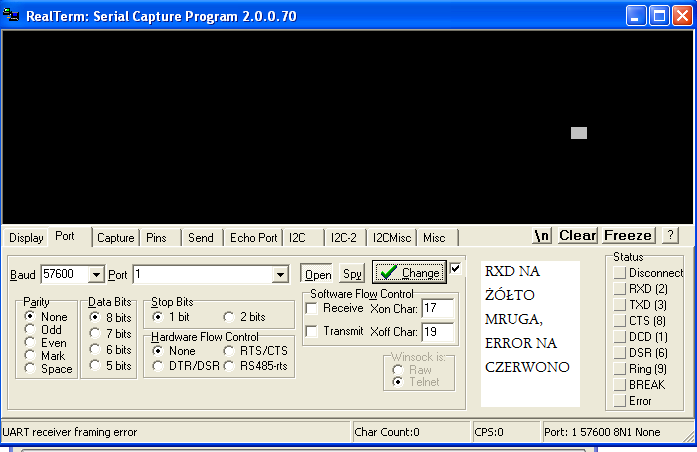Freeze the terminal output
Screen dimensions: 697x452
click(x=628, y=235)
